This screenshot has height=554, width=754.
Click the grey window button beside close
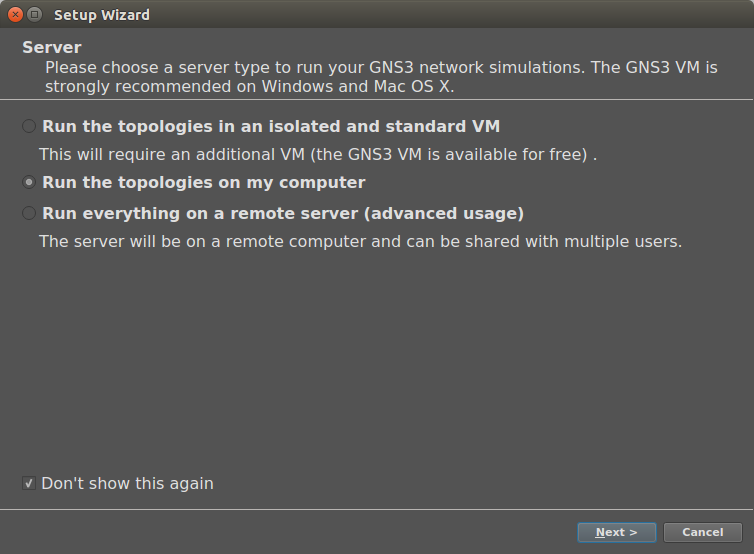(34, 14)
